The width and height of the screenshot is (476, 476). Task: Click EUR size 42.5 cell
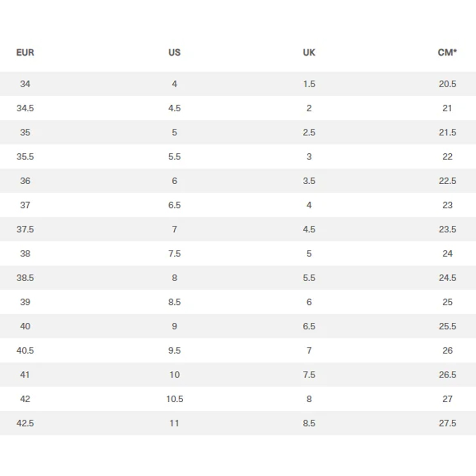pyautogui.click(x=25, y=423)
